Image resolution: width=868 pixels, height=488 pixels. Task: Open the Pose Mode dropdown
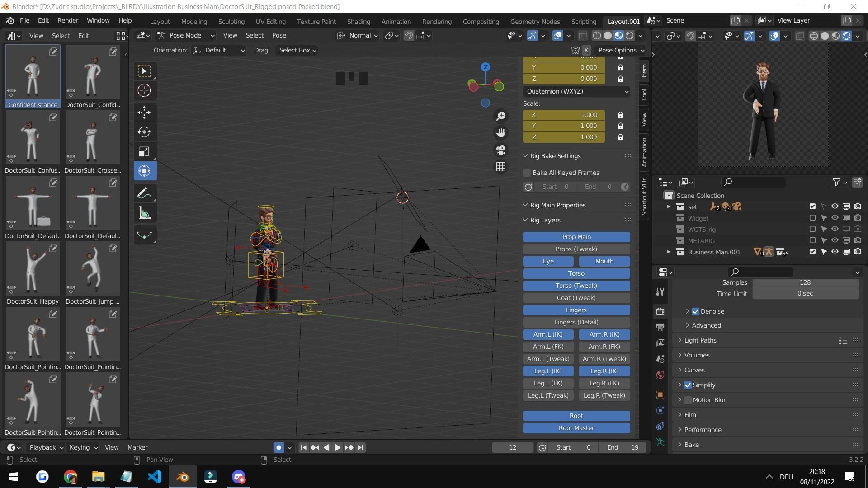186,35
